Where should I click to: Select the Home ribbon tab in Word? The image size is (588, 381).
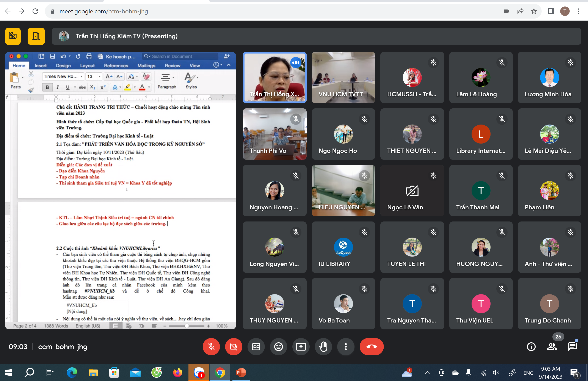pyautogui.click(x=19, y=66)
